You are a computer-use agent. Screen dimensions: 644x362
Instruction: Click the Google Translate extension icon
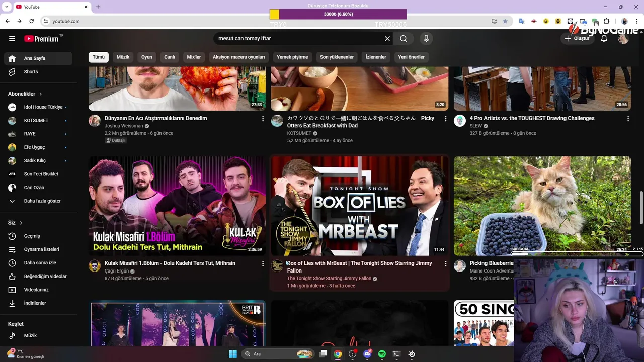(522, 21)
